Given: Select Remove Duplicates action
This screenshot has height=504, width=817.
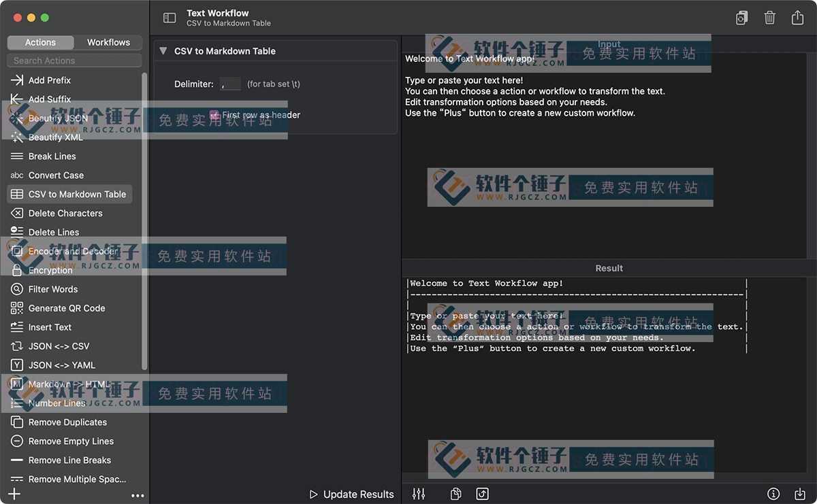Looking at the screenshot, I should (x=67, y=422).
